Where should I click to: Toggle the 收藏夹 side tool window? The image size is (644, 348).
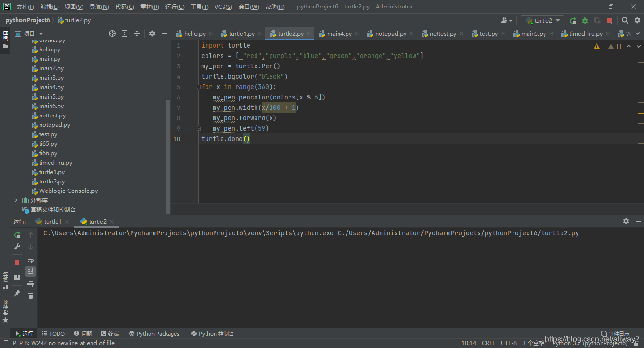pos(5,311)
